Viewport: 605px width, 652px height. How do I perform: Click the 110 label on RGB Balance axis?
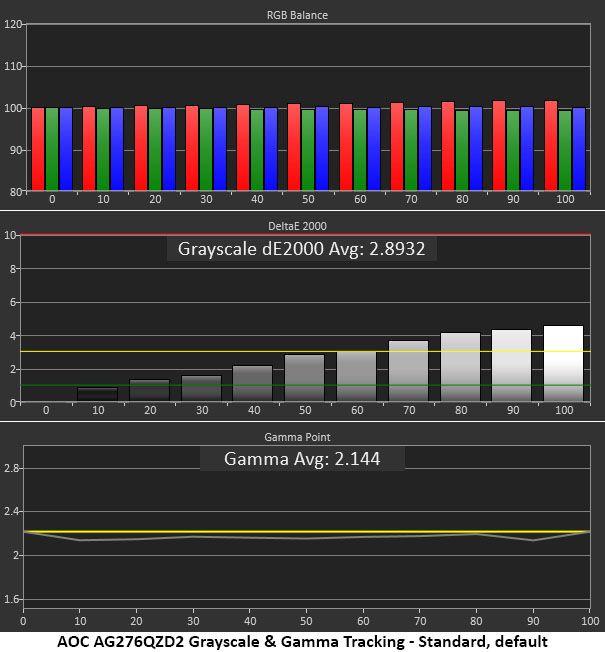click(12, 66)
